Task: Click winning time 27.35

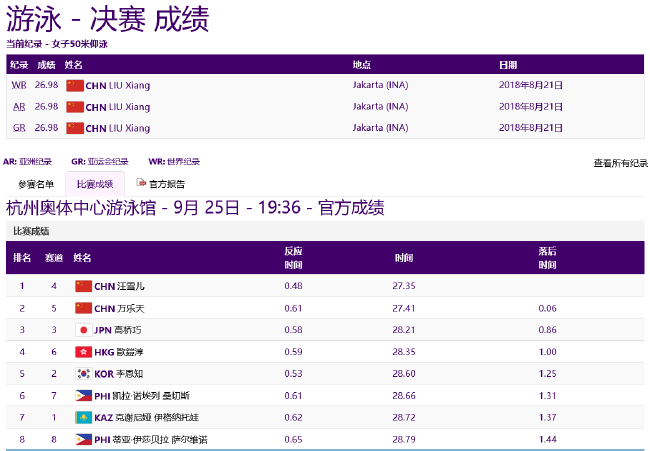Action: (x=404, y=286)
